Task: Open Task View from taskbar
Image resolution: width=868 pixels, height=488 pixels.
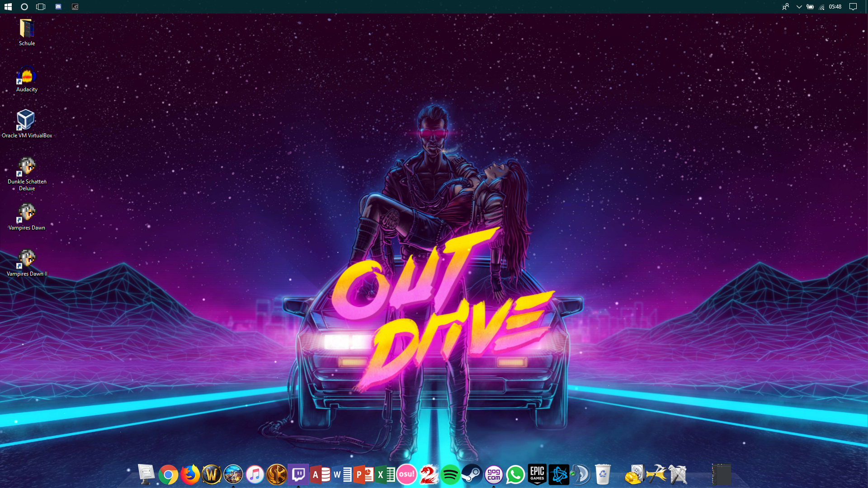Action: click(x=41, y=7)
